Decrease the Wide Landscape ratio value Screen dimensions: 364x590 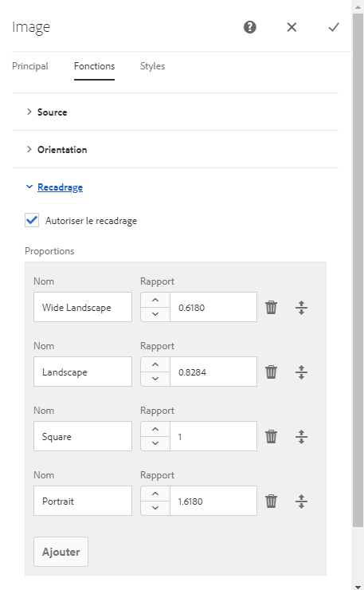155,314
